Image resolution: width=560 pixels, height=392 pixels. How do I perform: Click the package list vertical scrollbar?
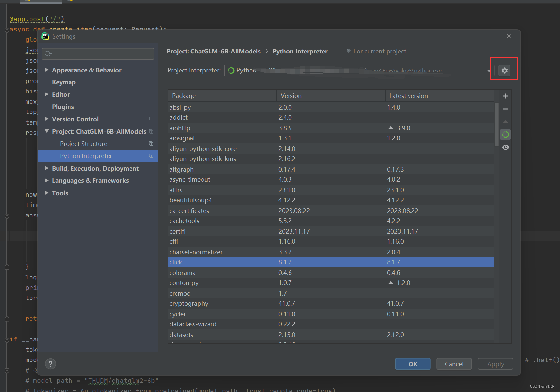tap(496, 125)
